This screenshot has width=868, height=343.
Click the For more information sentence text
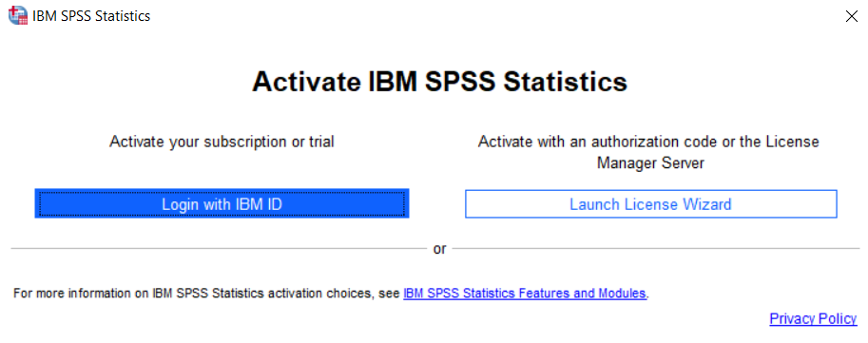click(208, 294)
